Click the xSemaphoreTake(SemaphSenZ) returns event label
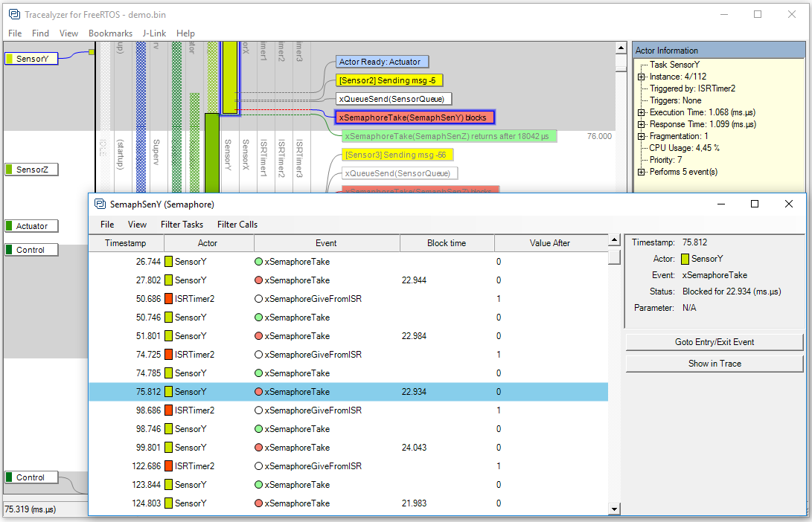This screenshot has width=812, height=522. click(x=449, y=136)
